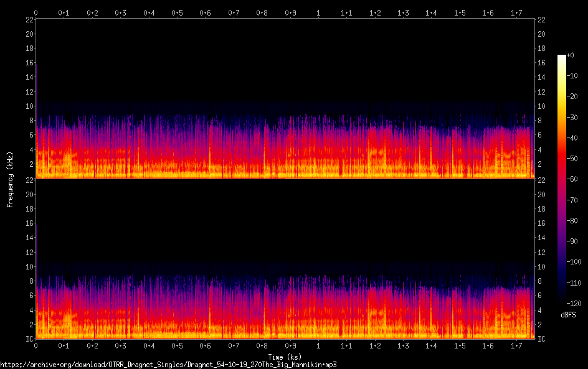
Task: Click the 0.9 tick on the bottom time axis
Action: tap(290, 345)
